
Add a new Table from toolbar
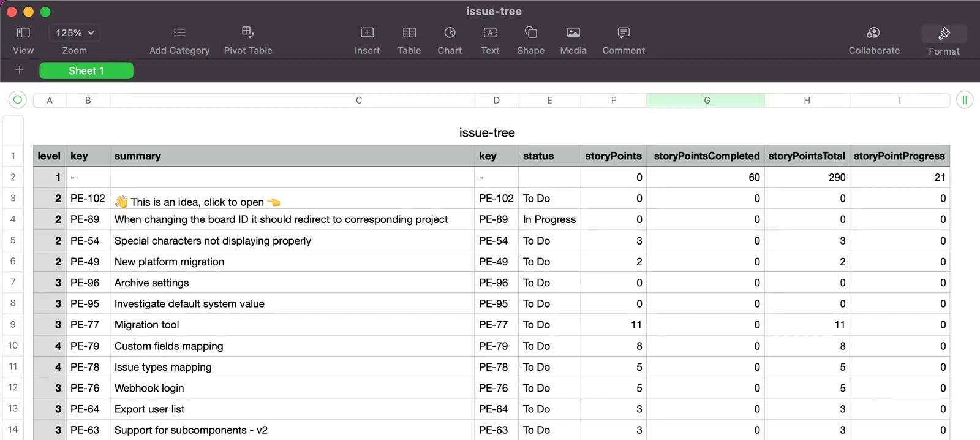pos(409,33)
